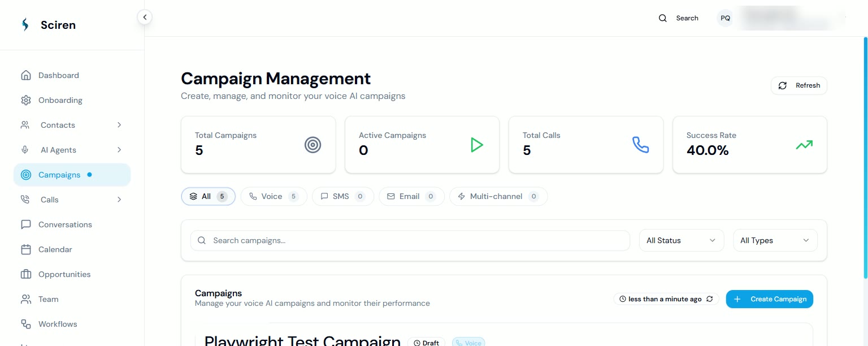The width and height of the screenshot is (868, 346).
Task: Select the Multi-channel filter tab
Action: pos(498,196)
